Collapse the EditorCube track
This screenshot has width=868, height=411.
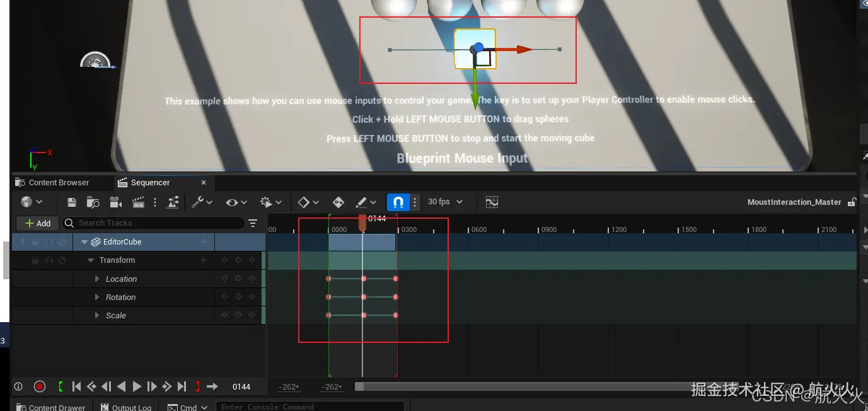pyautogui.click(x=84, y=242)
